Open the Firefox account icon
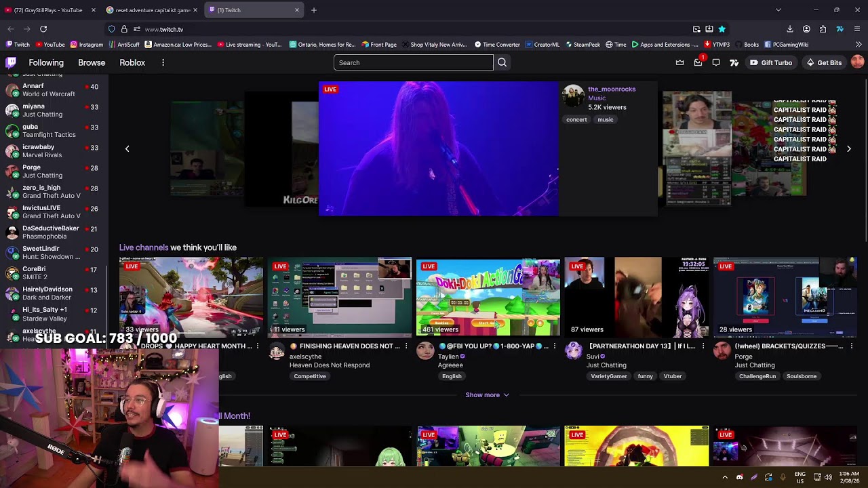Screen dimensions: 868x488 (x=806, y=29)
